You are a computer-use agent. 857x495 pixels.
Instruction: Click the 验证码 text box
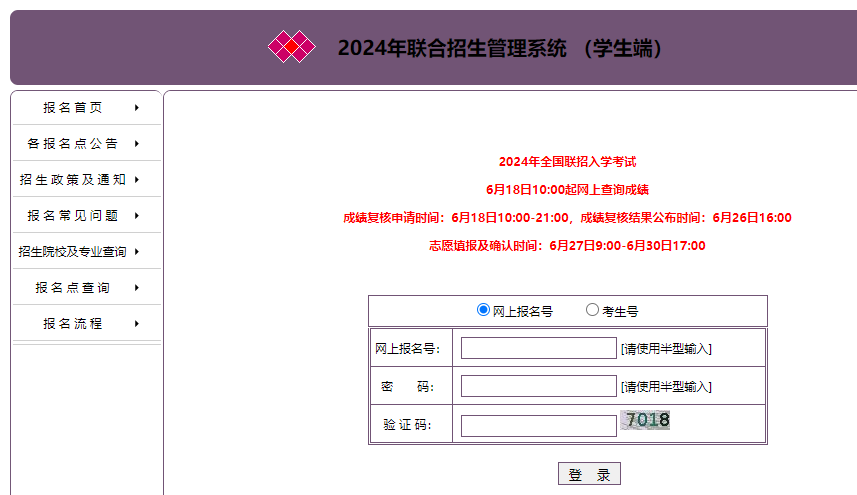pos(538,425)
